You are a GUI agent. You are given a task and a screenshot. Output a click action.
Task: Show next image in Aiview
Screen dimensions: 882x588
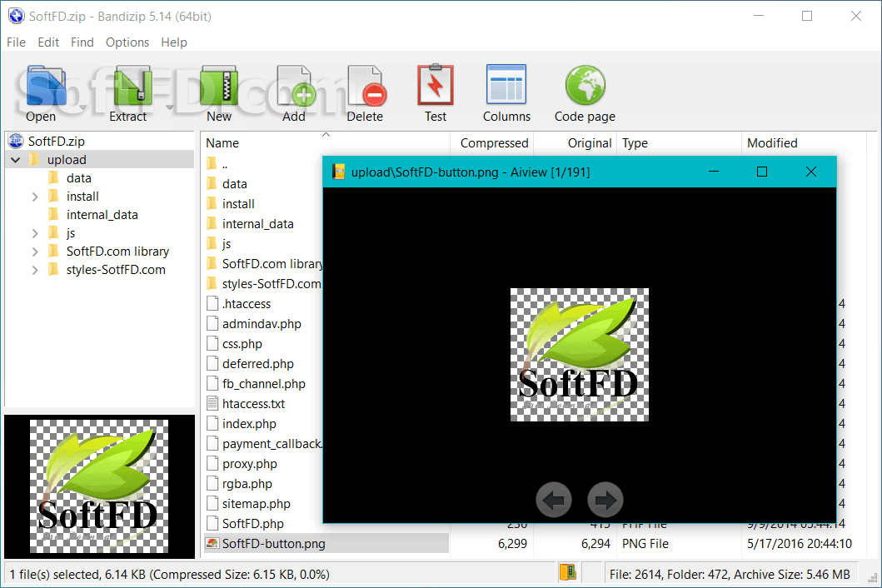pos(605,500)
